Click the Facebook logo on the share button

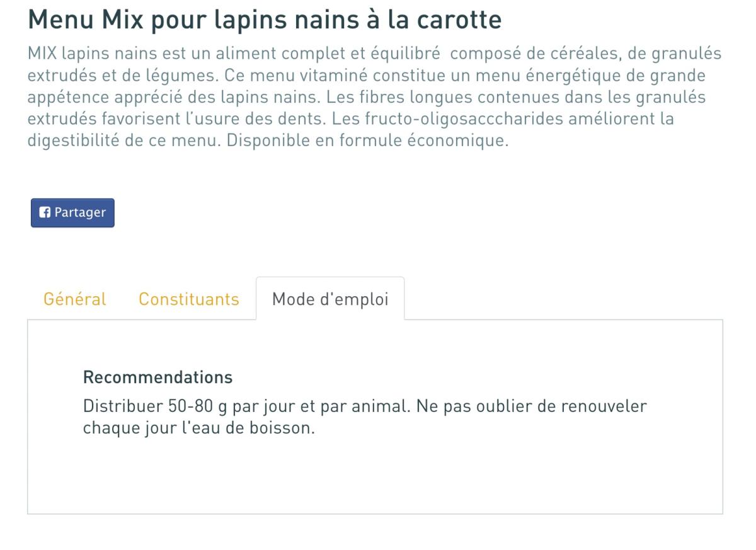tap(45, 212)
